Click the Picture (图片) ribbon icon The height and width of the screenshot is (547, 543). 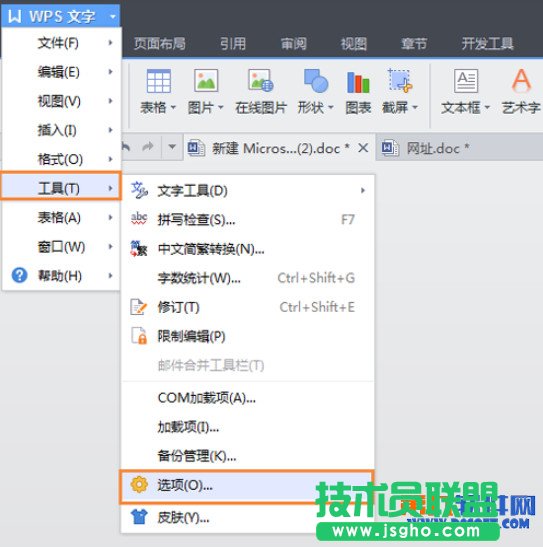[x=206, y=81]
